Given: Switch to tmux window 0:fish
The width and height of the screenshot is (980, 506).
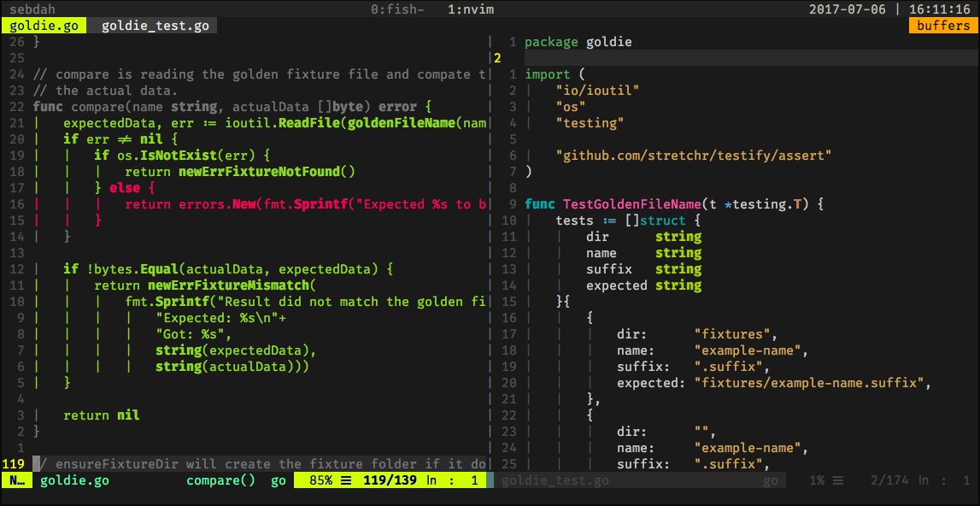Looking at the screenshot, I should 396,9.
